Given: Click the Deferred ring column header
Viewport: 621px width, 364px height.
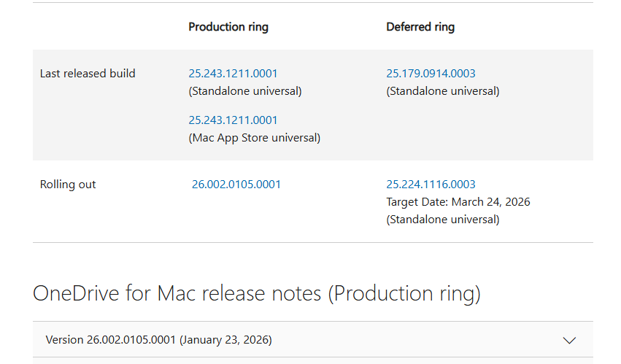Looking at the screenshot, I should (420, 27).
